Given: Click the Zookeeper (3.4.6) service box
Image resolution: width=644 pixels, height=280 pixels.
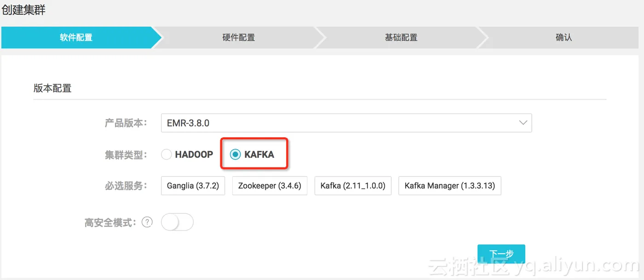Looking at the screenshot, I should point(270,186).
